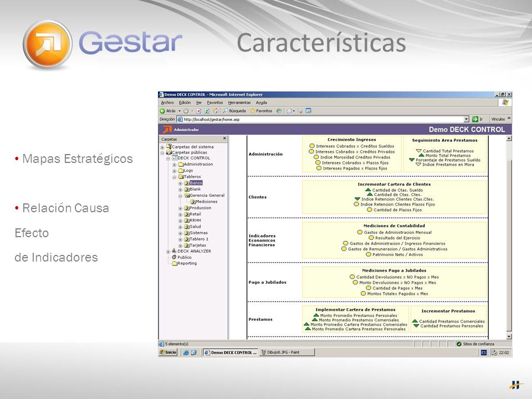Open the address bar dropdown arrow

click(466, 119)
